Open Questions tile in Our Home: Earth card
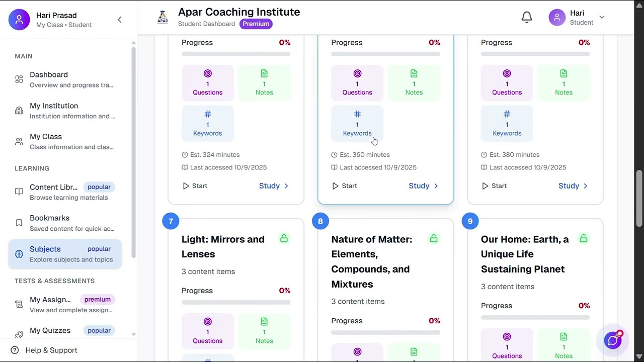The width and height of the screenshot is (644, 362). point(507,346)
